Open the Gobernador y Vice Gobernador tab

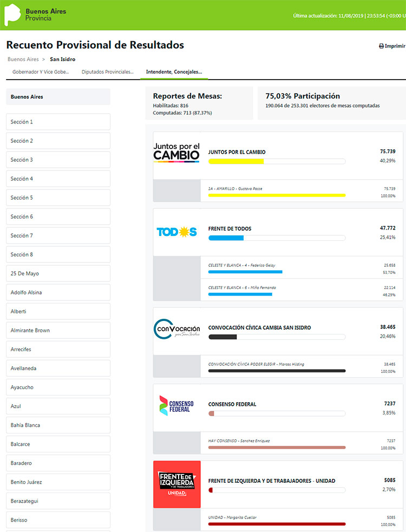(x=41, y=71)
